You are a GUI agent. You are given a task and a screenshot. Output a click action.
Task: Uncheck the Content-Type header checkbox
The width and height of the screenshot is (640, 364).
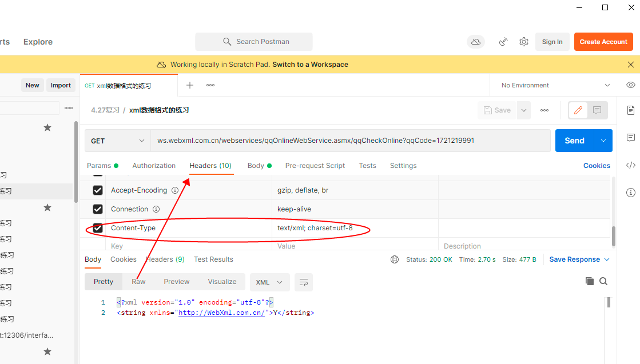click(98, 228)
